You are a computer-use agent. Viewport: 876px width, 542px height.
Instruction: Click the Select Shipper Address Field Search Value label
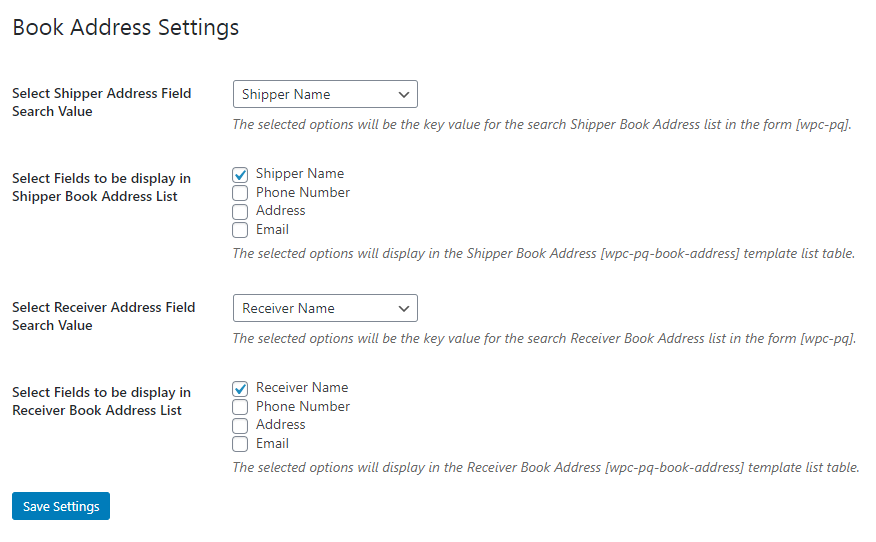[101, 102]
